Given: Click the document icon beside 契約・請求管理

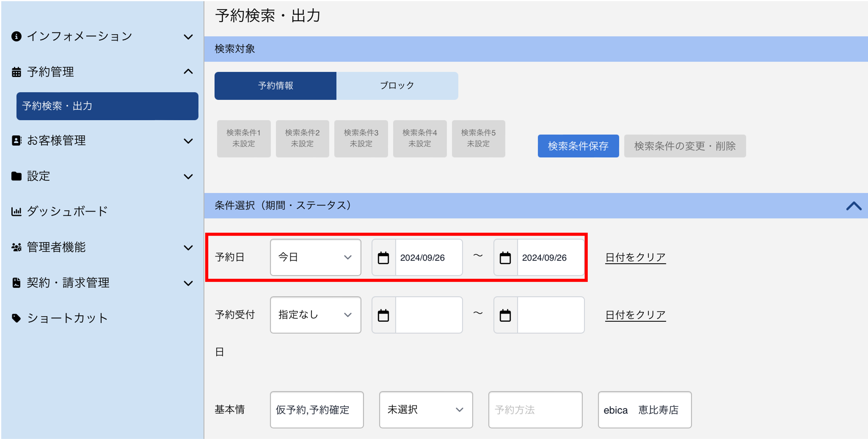Looking at the screenshot, I should [x=16, y=283].
